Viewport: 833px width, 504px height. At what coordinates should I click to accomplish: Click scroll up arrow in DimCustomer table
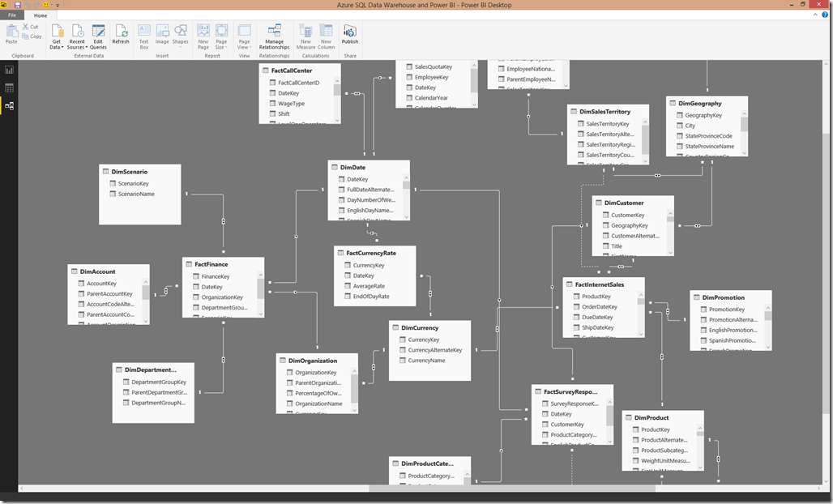coord(670,212)
